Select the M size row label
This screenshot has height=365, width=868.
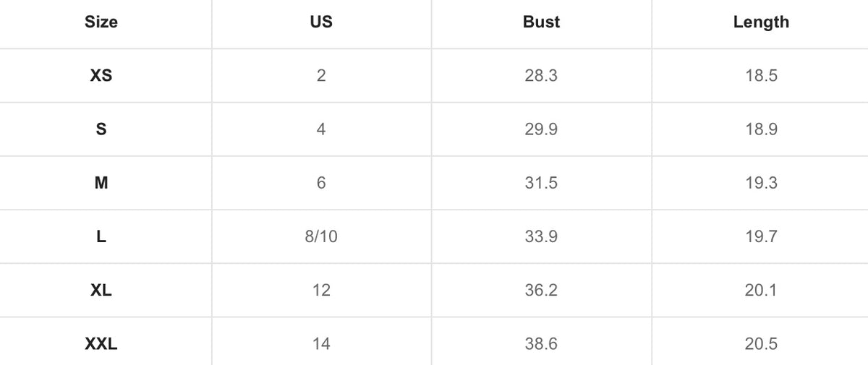click(x=101, y=183)
